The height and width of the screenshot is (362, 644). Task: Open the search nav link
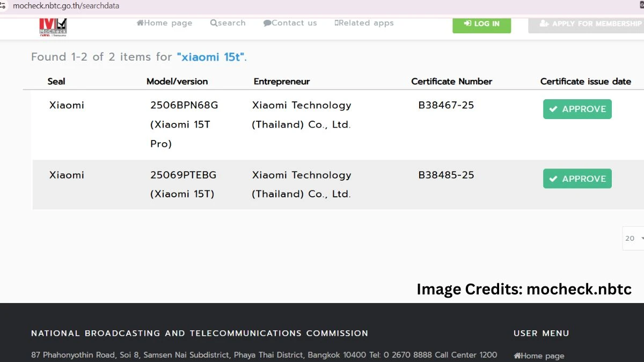pyautogui.click(x=228, y=23)
